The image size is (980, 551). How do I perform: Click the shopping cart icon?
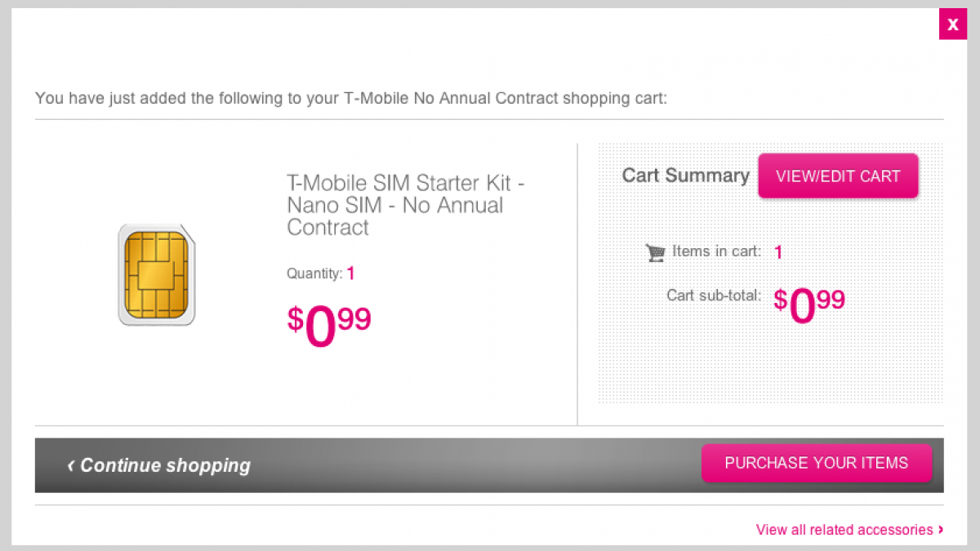(655, 252)
